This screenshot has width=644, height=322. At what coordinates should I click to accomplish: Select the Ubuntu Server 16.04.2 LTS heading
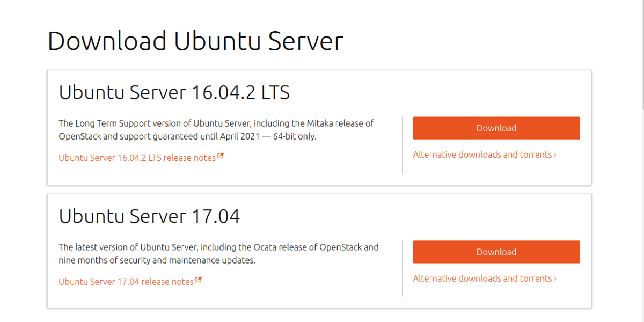pos(174,92)
